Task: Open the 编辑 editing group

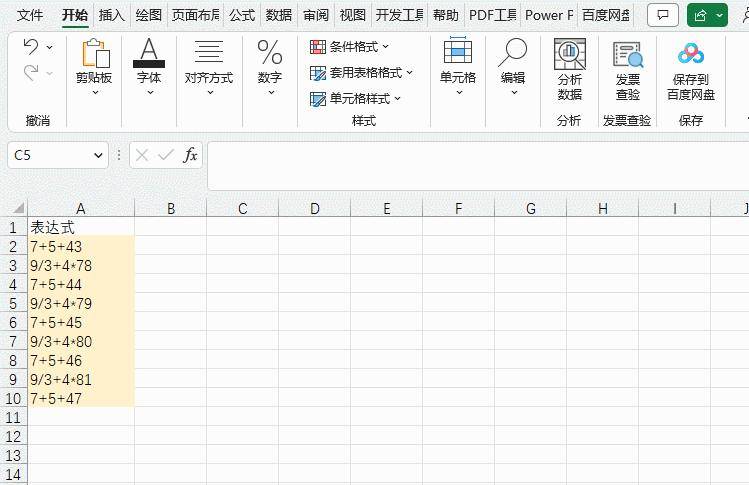Action: (x=513, y=67)
